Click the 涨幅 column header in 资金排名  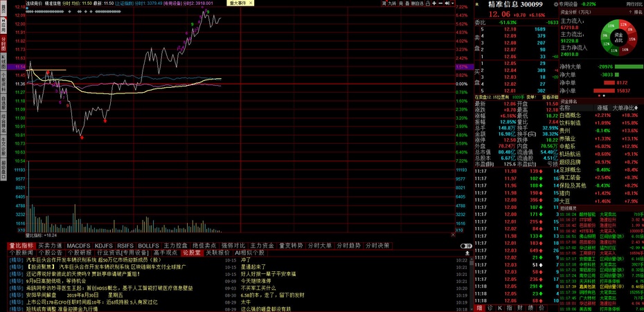[602, 107]
